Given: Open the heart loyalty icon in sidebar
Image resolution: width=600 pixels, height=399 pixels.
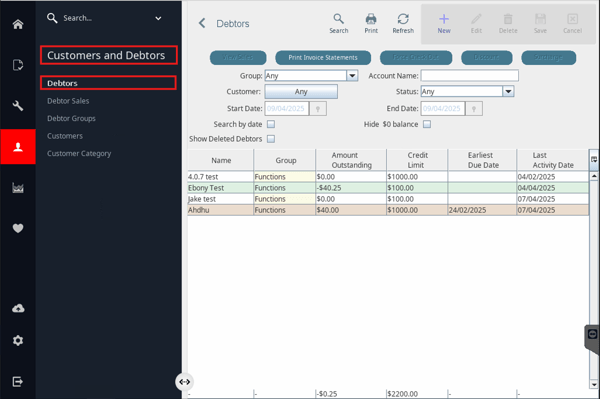Looking at the screenshot, I should [18, 228].
